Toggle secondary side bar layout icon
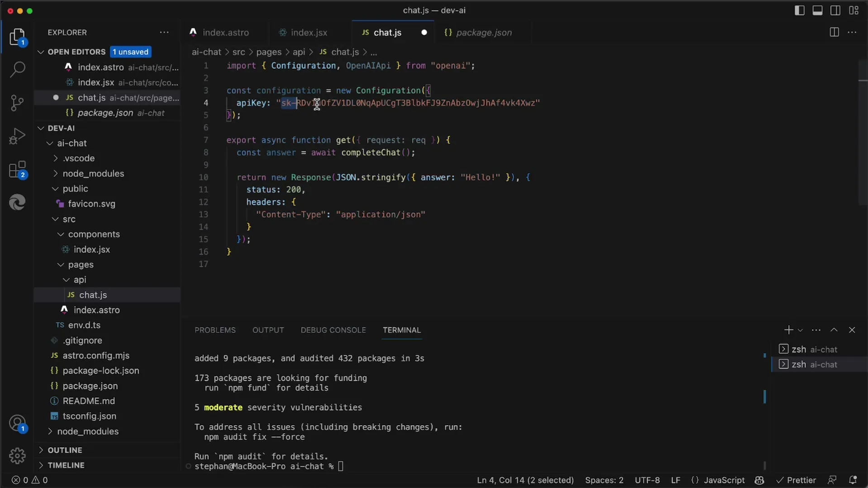The width and height of the screenshot is (868, 488). pyautogui.click(x=835, y=10)
